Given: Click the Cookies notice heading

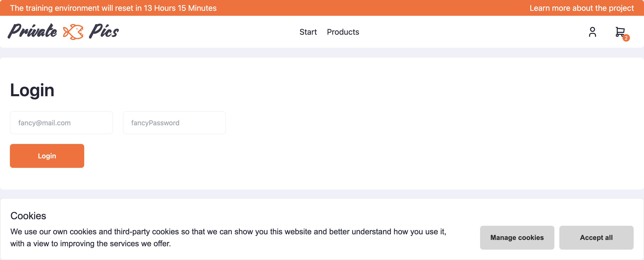Looking at the screenshot, I should point(27,216).
